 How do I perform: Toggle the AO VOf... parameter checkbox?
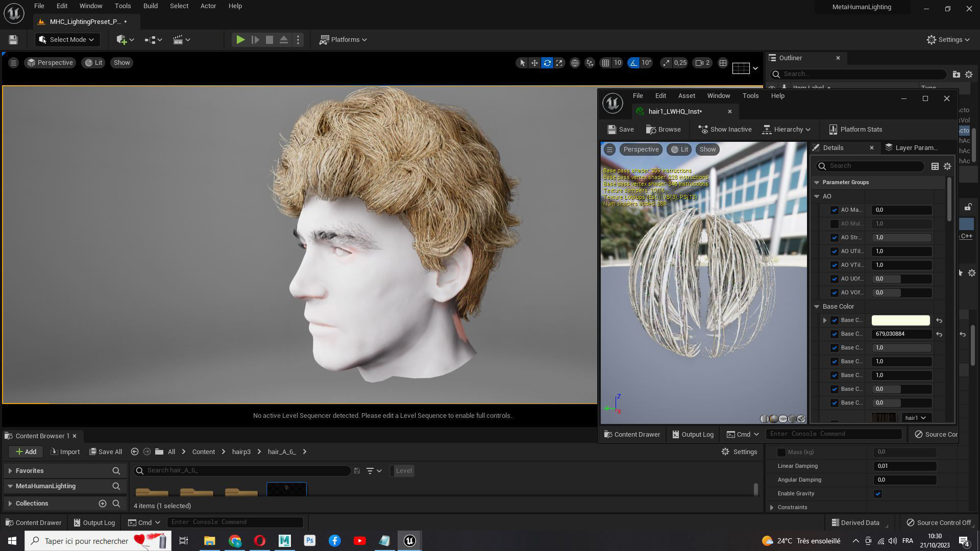pyautogui.click(x=835, y=293)
